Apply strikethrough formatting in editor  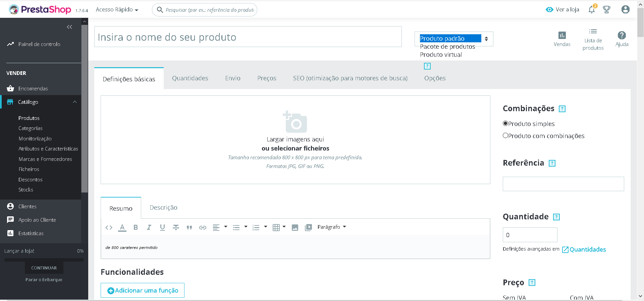click(176, 227)
